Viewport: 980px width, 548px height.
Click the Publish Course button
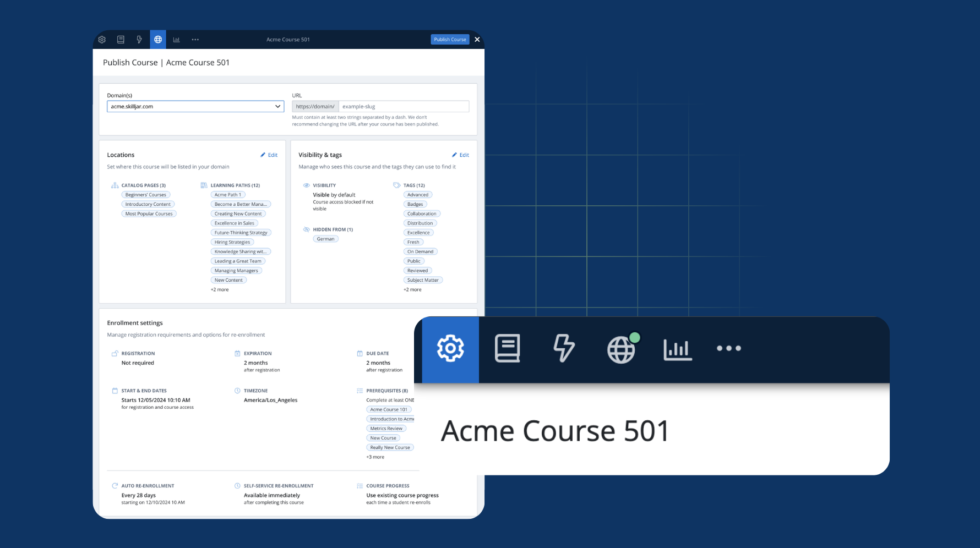[x=450, y=39]
